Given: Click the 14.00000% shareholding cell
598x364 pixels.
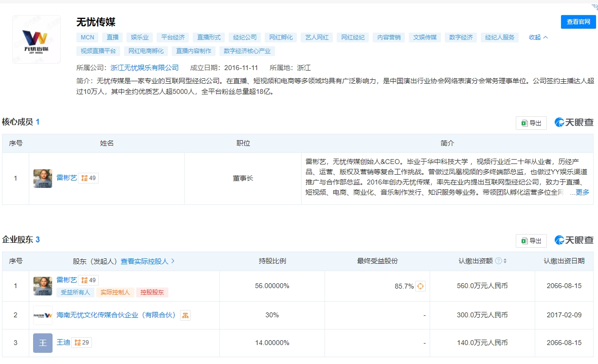Looking at the screenshot, I should click(272, 343).
